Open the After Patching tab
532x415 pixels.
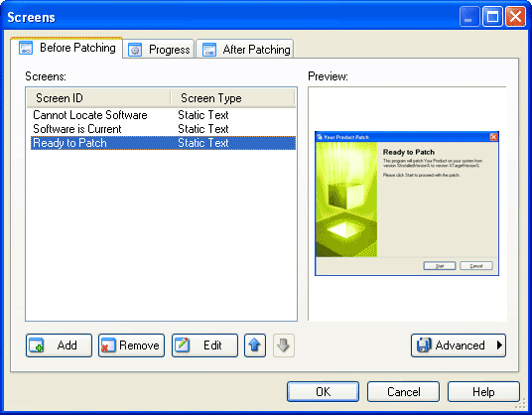pos(245,50)
